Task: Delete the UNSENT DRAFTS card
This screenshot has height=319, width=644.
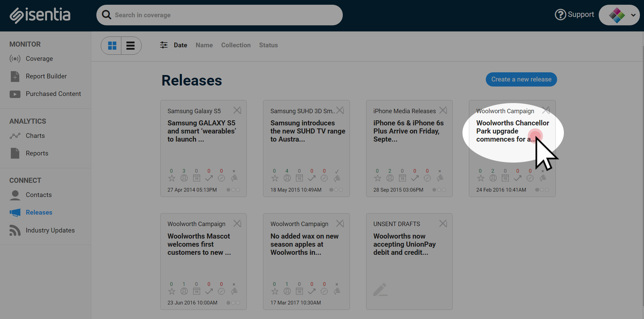Action: click(443, 224)
